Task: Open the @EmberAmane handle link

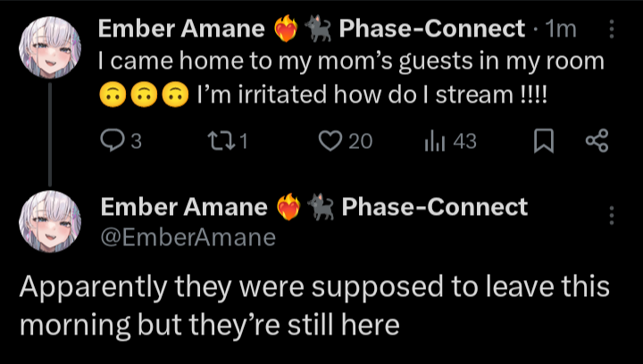Action: 188,237
